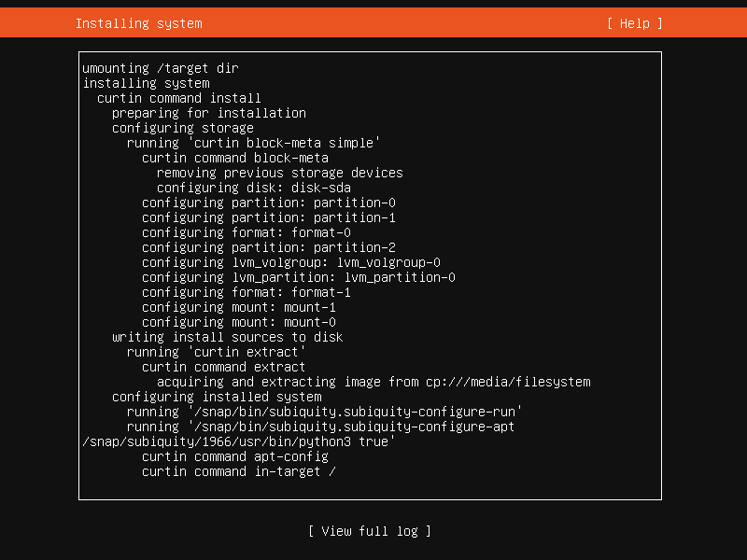Viewport: 747px width, 560px height.
Task: Click the Installing system header title
Action: 138,23
